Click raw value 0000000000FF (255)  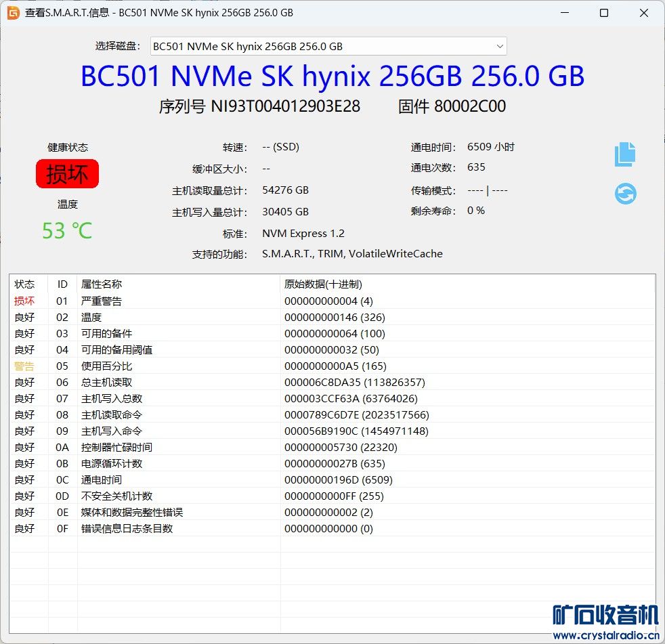(x=335, y=496)
